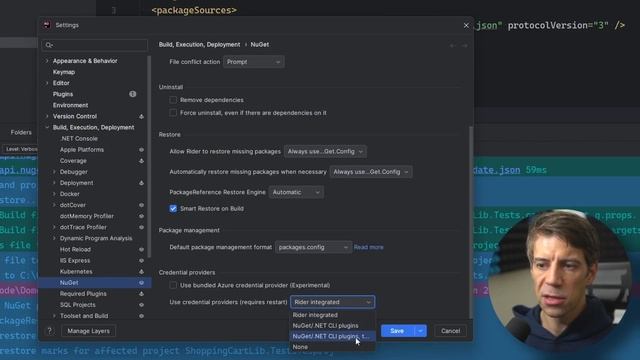Screen dimensions: 640x360
Task: Click the layer icon beside IIS Express
Action: [x=141, y=260]
